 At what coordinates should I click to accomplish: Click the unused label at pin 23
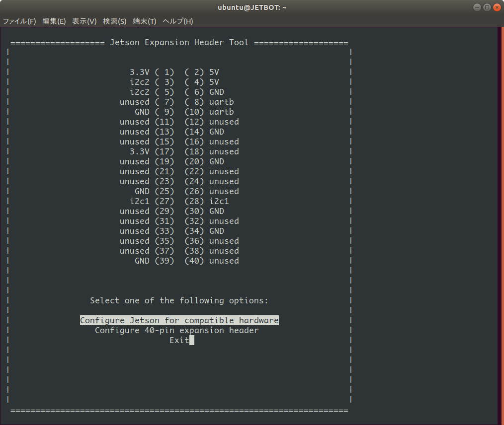134,182
